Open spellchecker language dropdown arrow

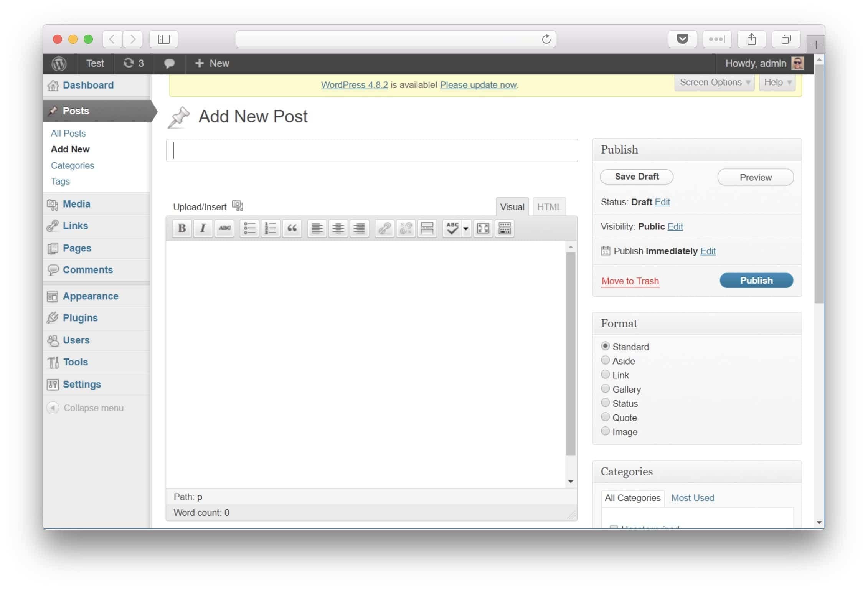pyautogui.click(x=466, y=229)
